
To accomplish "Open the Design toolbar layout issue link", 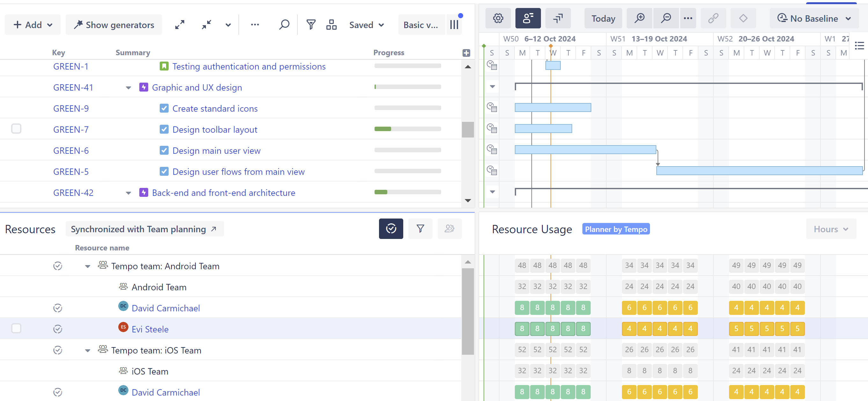I will point(215,130).
